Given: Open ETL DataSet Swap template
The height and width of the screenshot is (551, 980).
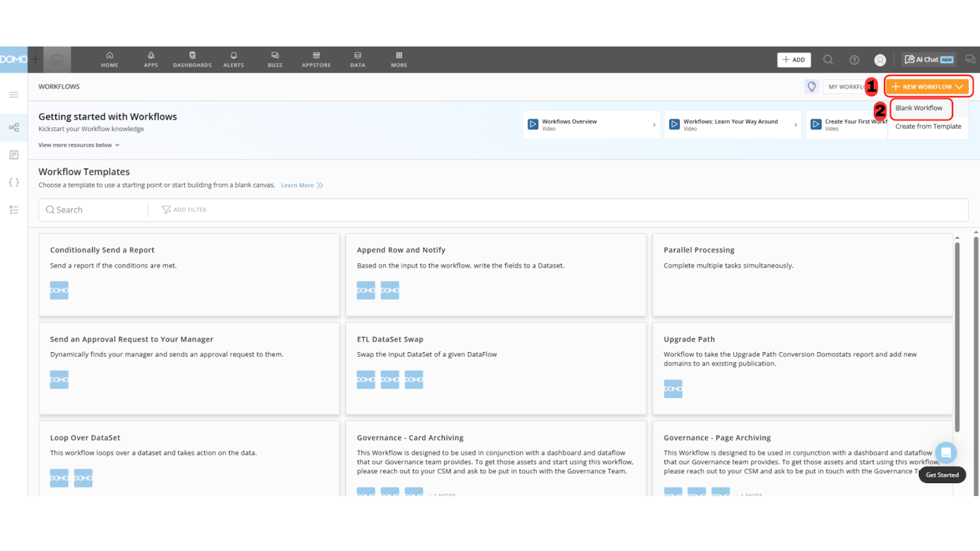Looking at the screenshot, I should tap(496, 369).
